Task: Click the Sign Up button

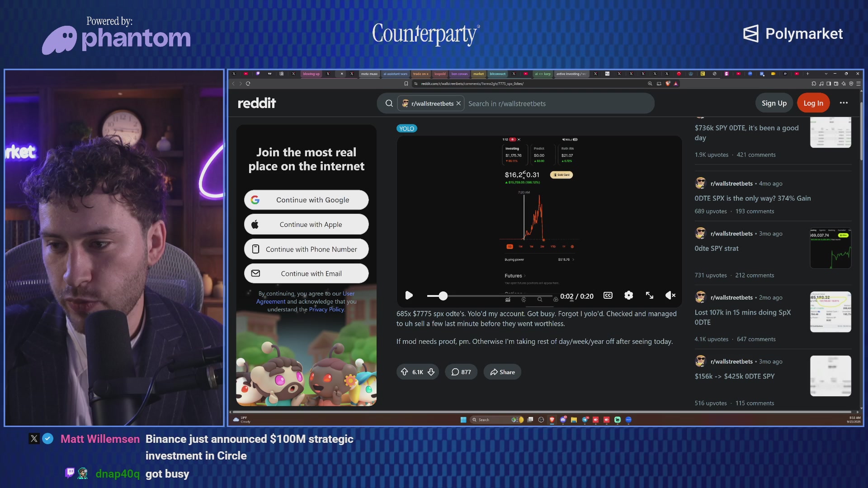Action: (774, 103)
